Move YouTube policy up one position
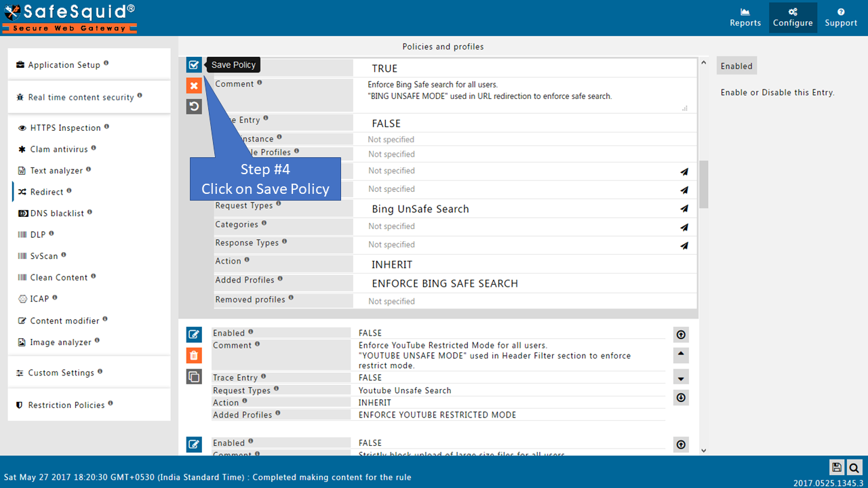The height and width of the screenshot is (488, 868). coord(681,355)
